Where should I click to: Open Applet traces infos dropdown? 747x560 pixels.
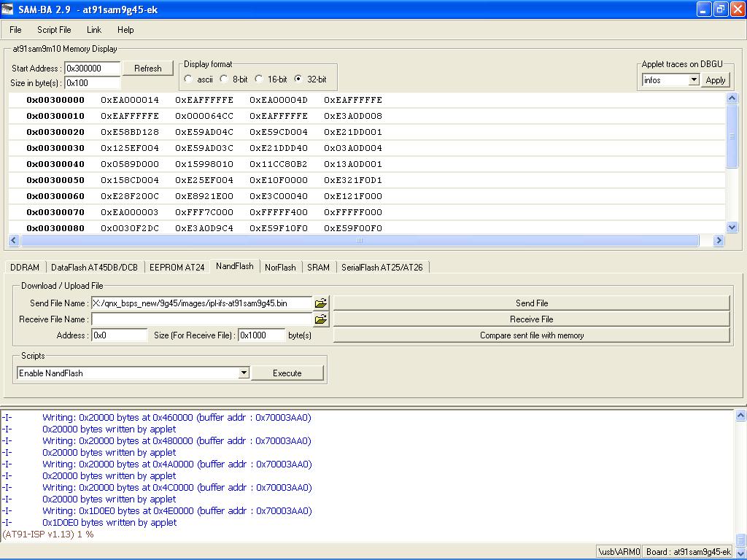(693, 80)
